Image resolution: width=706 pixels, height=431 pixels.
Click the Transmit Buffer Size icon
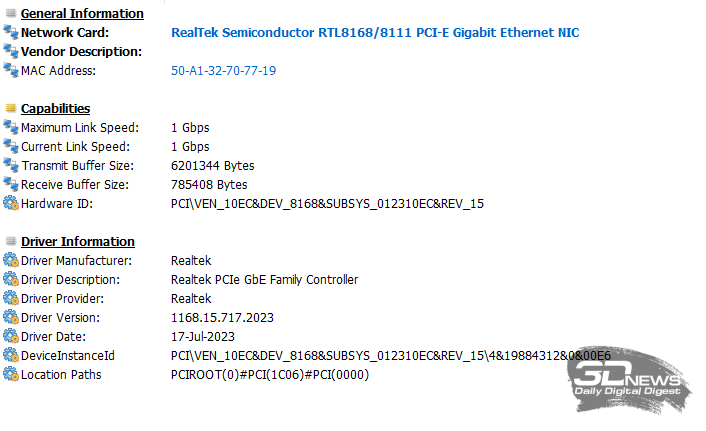11,166
